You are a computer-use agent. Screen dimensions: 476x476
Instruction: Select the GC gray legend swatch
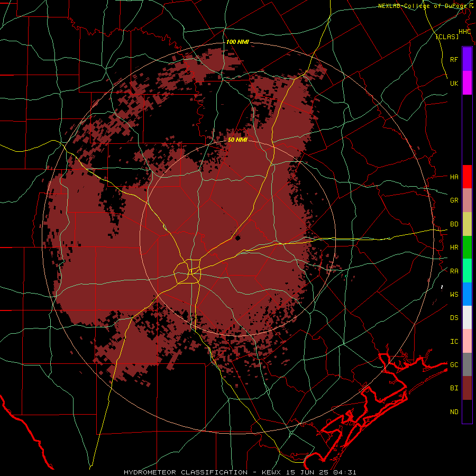[x=467, y=364]
